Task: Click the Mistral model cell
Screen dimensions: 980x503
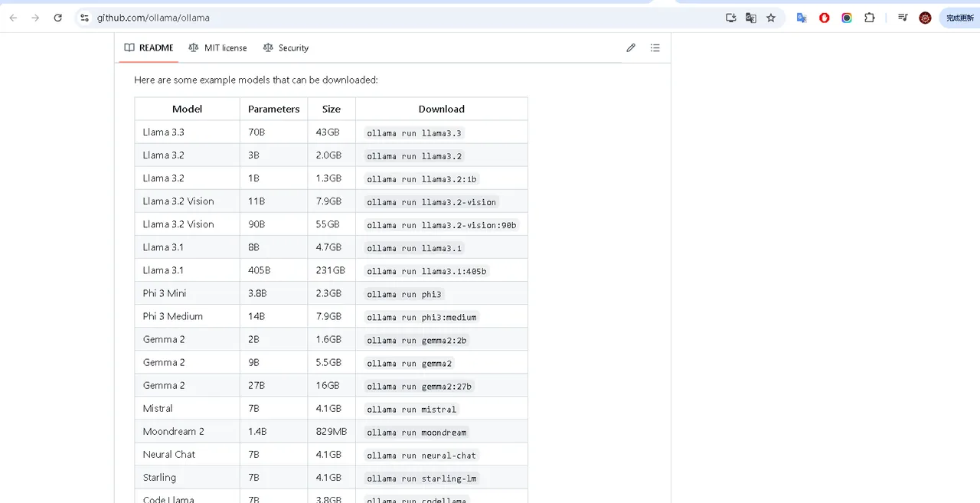Action: click(187, 408)
